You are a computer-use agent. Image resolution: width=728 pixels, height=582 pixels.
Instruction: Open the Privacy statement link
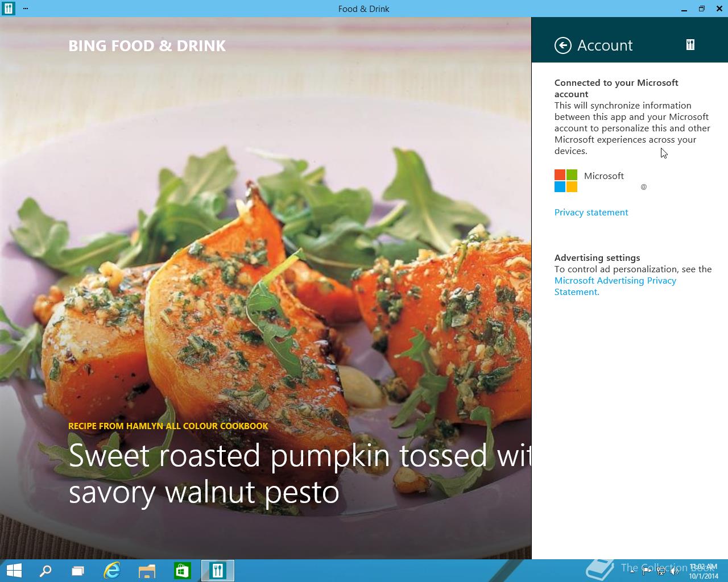click(x=591, y=212)
